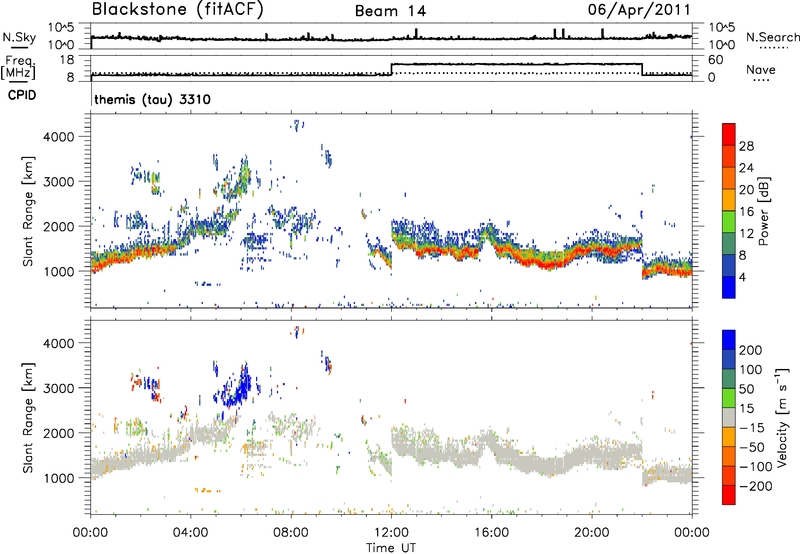Viewport: 800px width, 554px height.
Task: Click the "-50" label on Velocity colorbar
Action: point(753,447)
